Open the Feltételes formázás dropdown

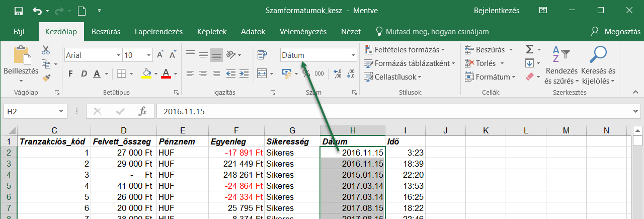pyautogui.click(x=405, y=49)
